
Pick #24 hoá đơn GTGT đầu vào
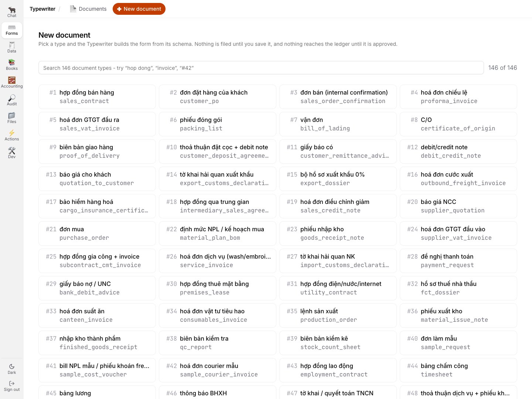(x=458, y=233)
